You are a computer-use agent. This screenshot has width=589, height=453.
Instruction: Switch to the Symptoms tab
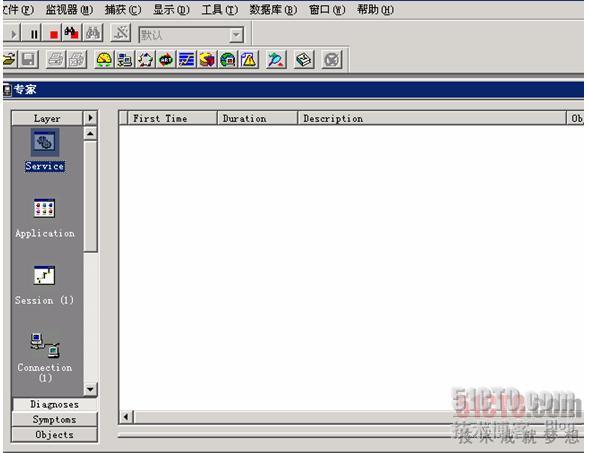pyautogui.click(x=54, y=419)
